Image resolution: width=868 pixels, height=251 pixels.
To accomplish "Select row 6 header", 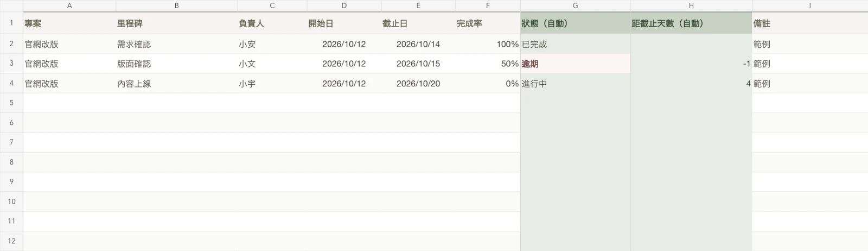I will pos(11,122).
